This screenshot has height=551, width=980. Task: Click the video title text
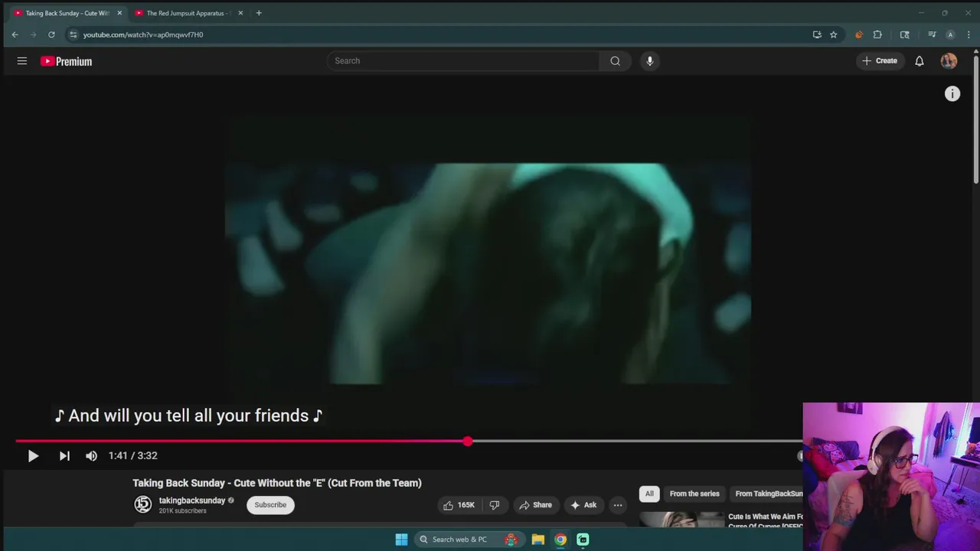coord(277,483)
